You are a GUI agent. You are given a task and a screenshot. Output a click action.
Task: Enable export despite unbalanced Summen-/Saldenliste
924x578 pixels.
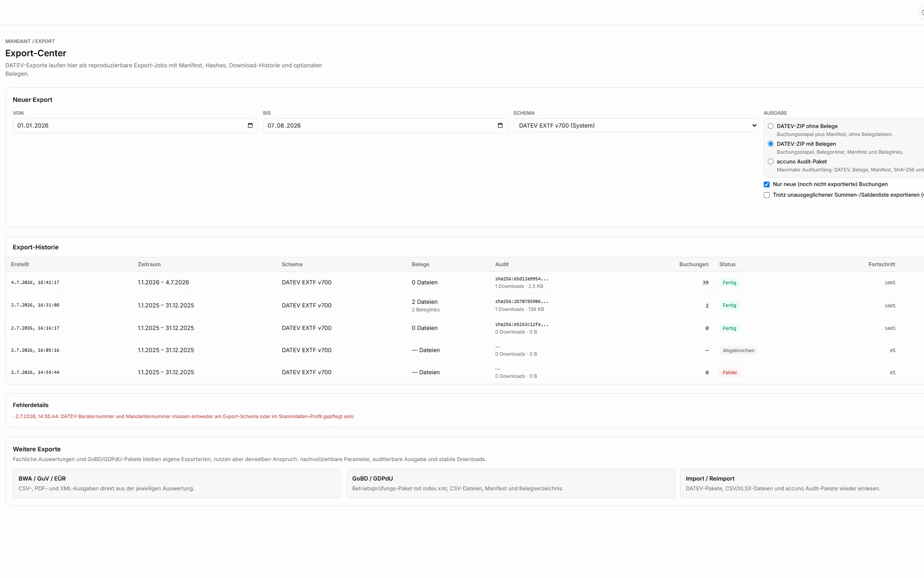(766, 195)
